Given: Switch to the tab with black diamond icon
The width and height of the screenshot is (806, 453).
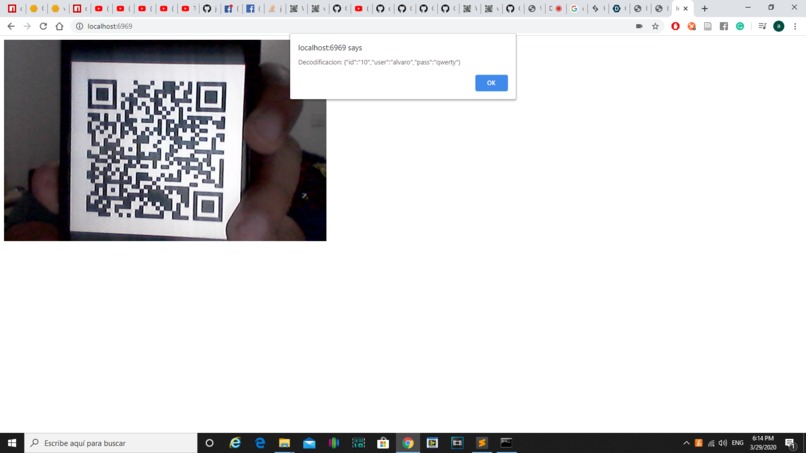Looking at the screenshot, I should (598, 8).
